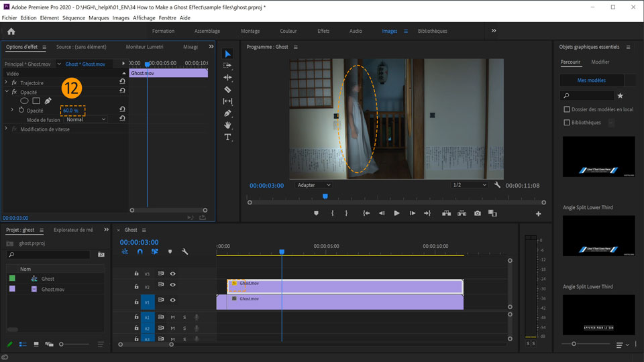Click the Home icon in workspace bar
The width and height of the screenshot is (644, 362).
(11, 31)
